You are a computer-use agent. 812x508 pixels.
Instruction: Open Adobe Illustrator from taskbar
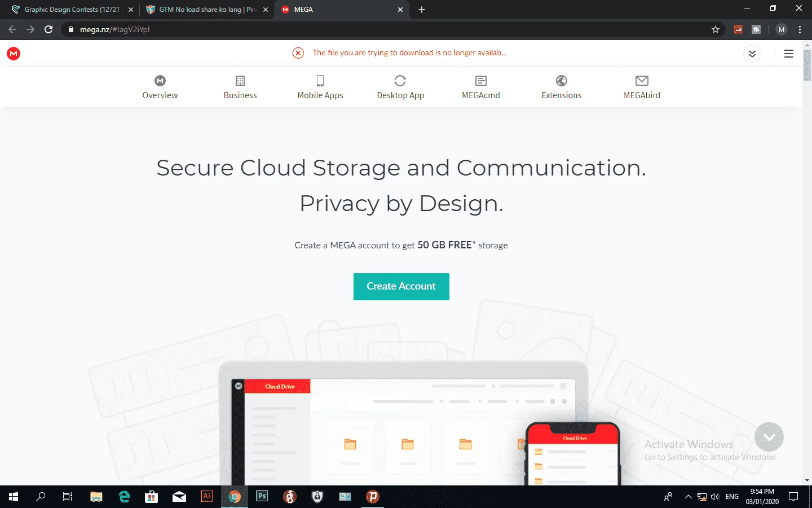[x=207, y=497]
